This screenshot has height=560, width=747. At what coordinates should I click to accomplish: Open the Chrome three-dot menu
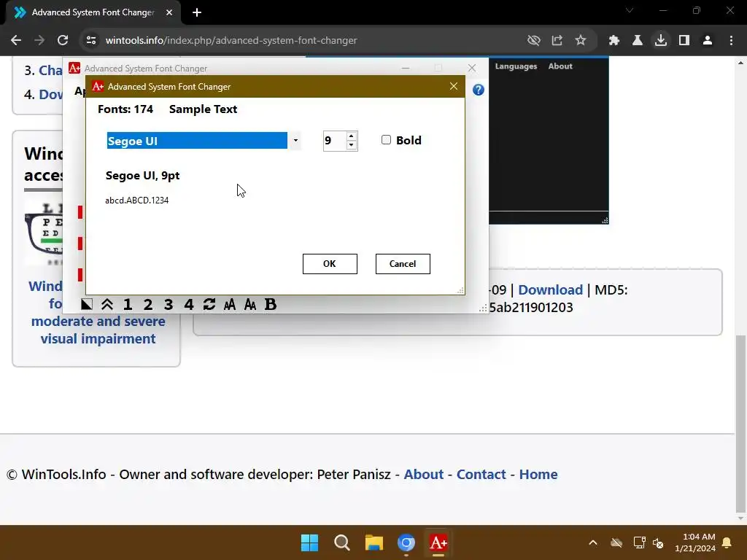(731, 40)
